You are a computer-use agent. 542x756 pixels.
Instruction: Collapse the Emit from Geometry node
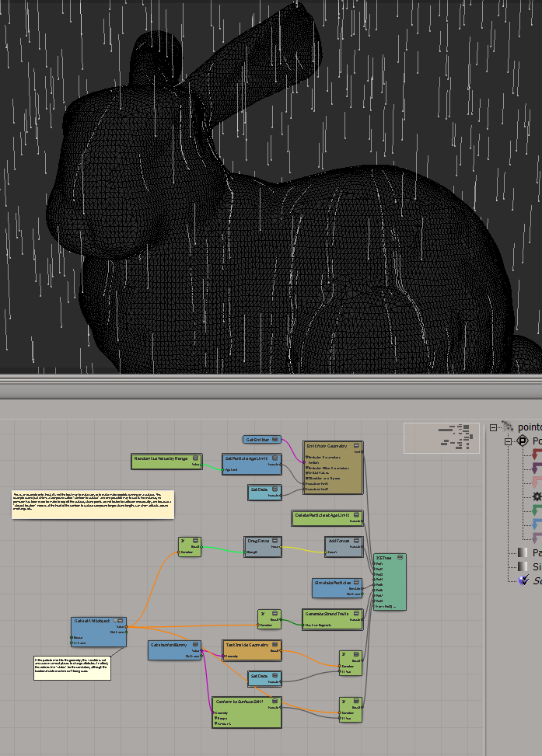click(356, 447)
